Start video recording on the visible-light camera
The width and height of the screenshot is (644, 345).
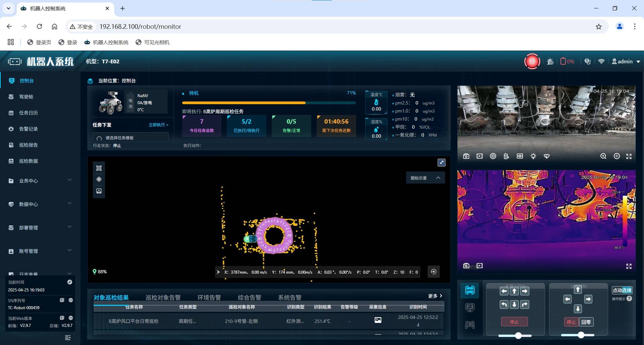480,156
